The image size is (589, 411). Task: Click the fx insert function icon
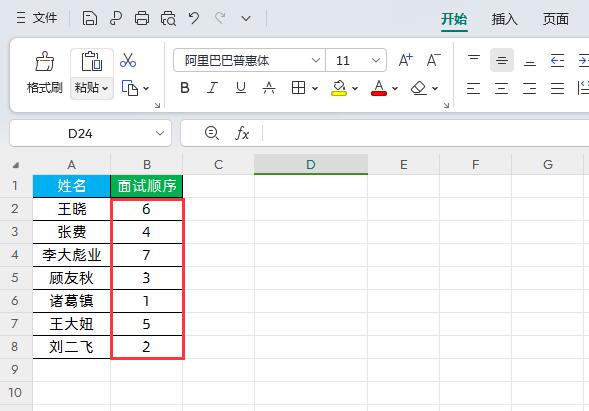242,133
